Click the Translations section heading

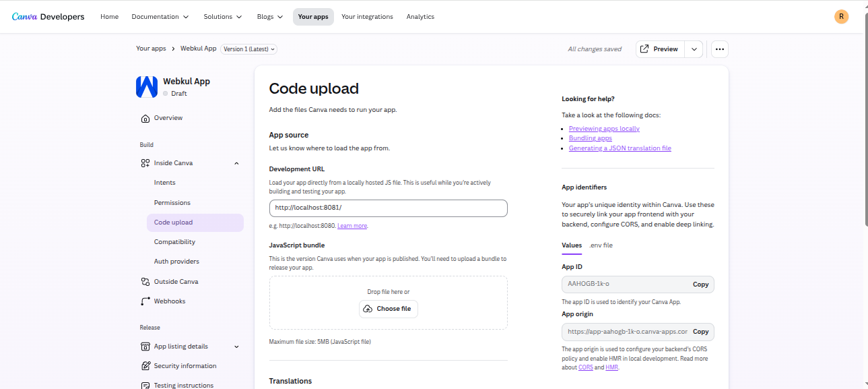click(290, 381)
